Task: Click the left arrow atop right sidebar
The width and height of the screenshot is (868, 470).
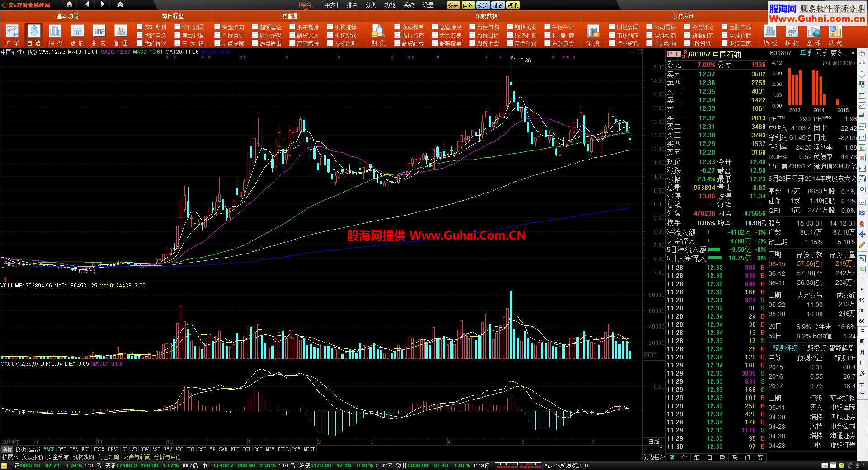Action: point(862,54)
